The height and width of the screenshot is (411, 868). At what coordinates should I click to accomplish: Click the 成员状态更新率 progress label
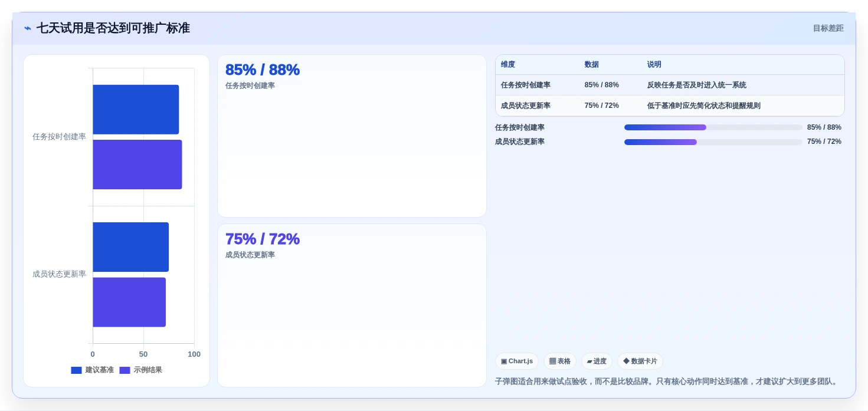pos(520,142)
